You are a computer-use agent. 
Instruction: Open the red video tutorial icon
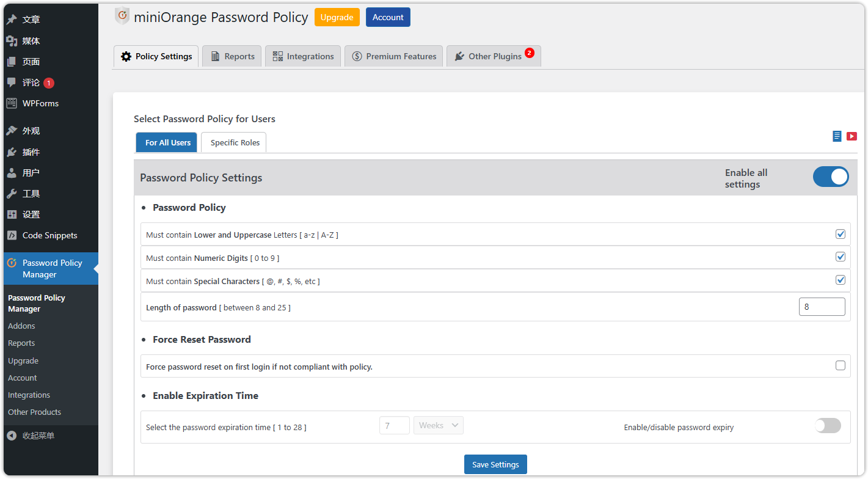[x=852, y=136]
